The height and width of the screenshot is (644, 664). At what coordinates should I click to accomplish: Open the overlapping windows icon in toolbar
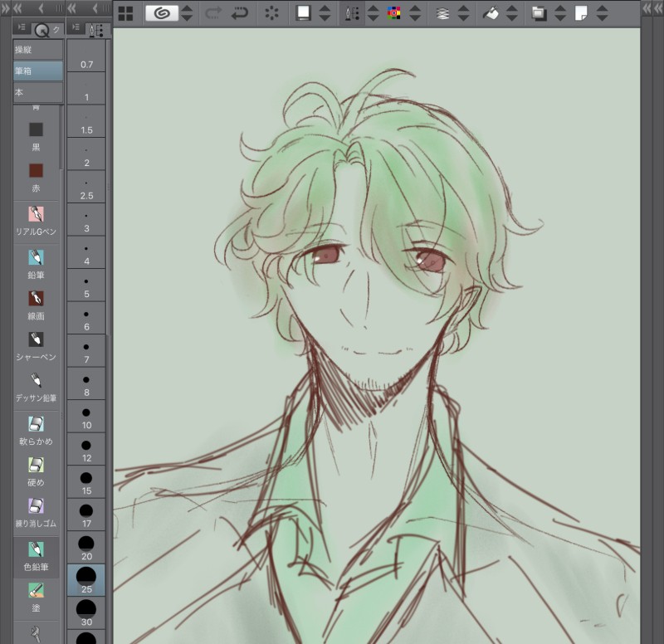coord(539,13)
